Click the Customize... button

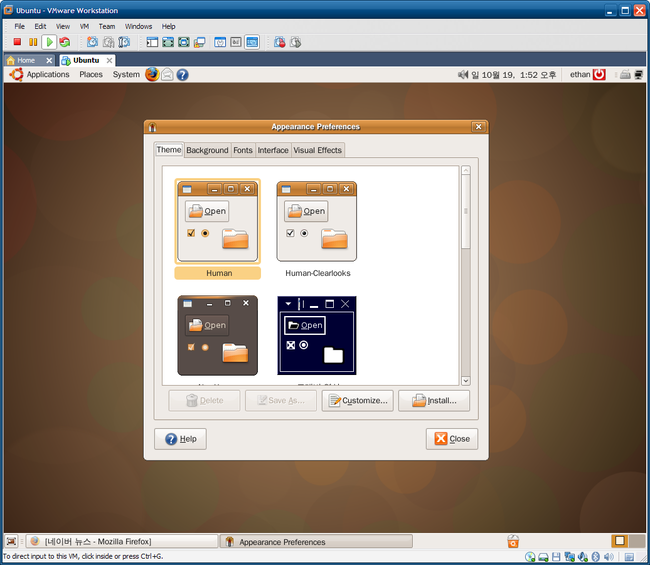pyautogui.click(x=358, y=401)
